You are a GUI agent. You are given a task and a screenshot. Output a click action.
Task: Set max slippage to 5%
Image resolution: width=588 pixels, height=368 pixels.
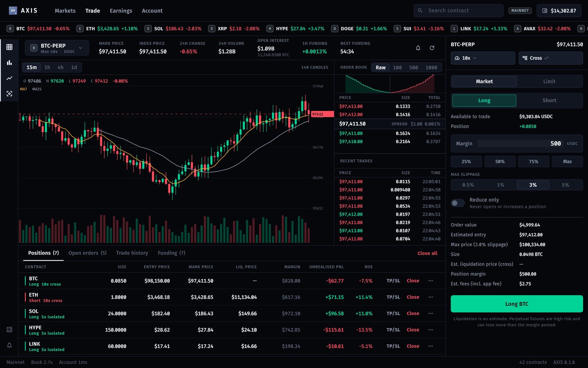coord(565,185)
